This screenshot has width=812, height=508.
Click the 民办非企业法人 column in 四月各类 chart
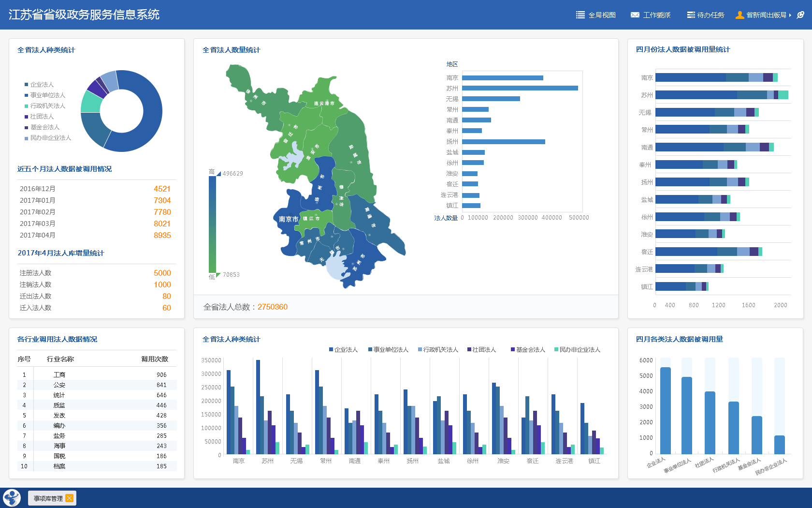pos(780,445)
